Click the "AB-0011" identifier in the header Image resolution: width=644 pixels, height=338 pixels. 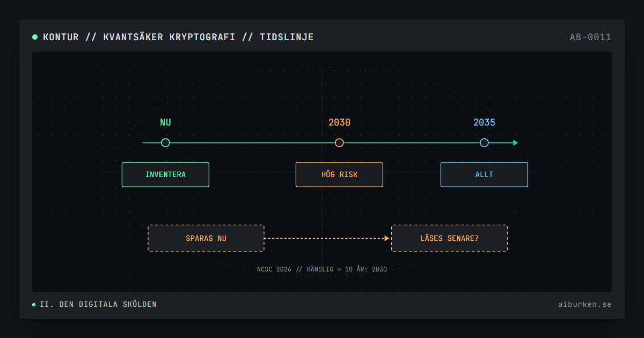click(590, 37)
